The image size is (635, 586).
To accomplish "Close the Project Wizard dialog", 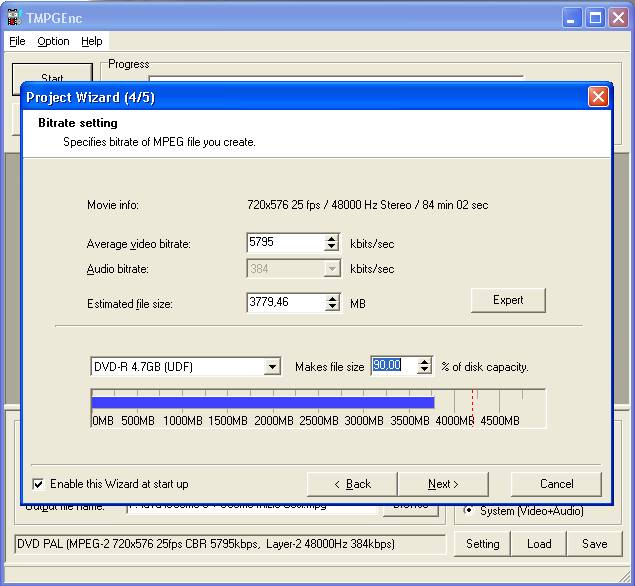I will click(598, 97).
